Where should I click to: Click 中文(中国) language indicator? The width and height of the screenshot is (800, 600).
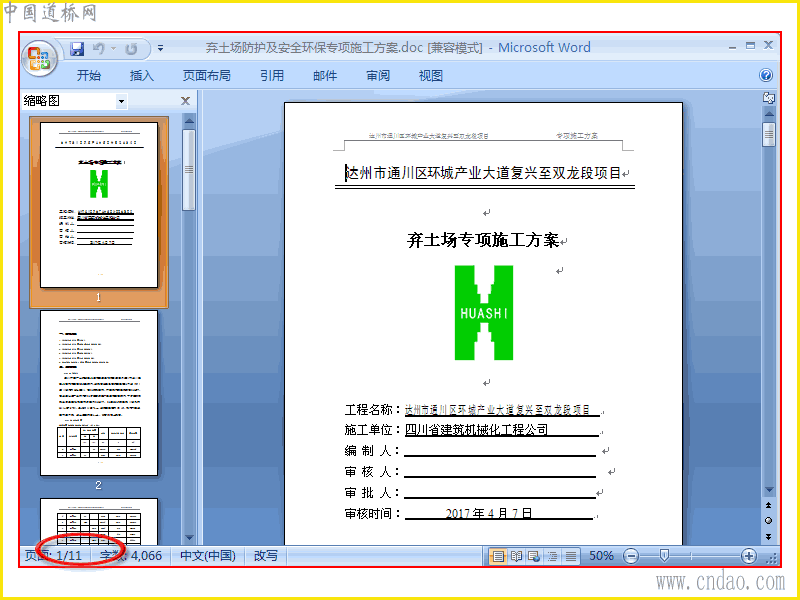(x=208, y=556)
